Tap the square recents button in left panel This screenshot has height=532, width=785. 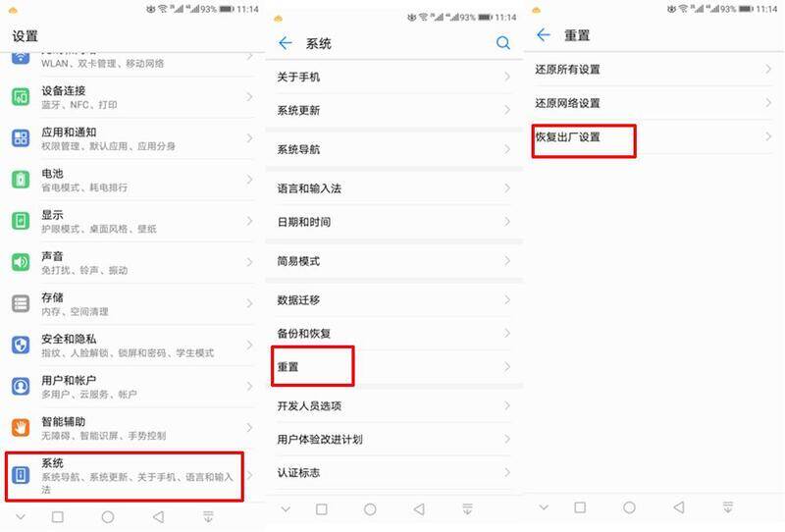click(58, 516)
